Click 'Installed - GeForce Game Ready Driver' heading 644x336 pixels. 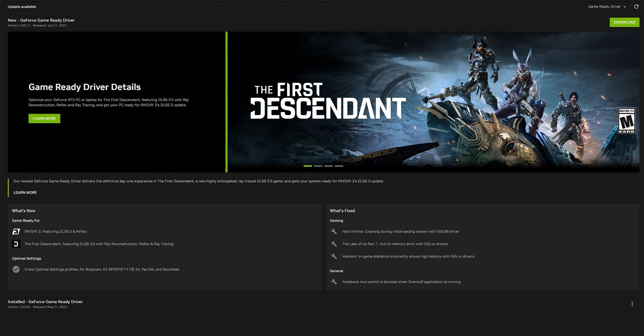click(x=45, y=302)
